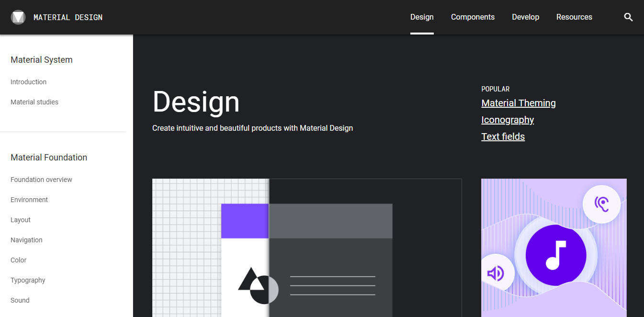This screenshot has height=317, width=644.
Task: Switch to the Design tab
Action: click(x=422, y=17)
